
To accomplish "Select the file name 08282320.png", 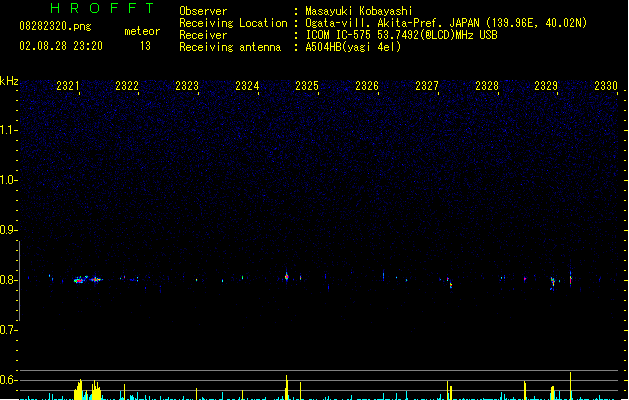I will tap(55, 26).
